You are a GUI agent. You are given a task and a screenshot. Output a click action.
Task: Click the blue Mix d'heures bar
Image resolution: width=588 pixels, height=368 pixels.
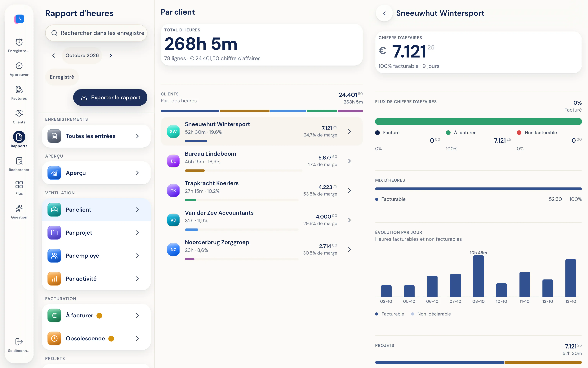point(478,189)
